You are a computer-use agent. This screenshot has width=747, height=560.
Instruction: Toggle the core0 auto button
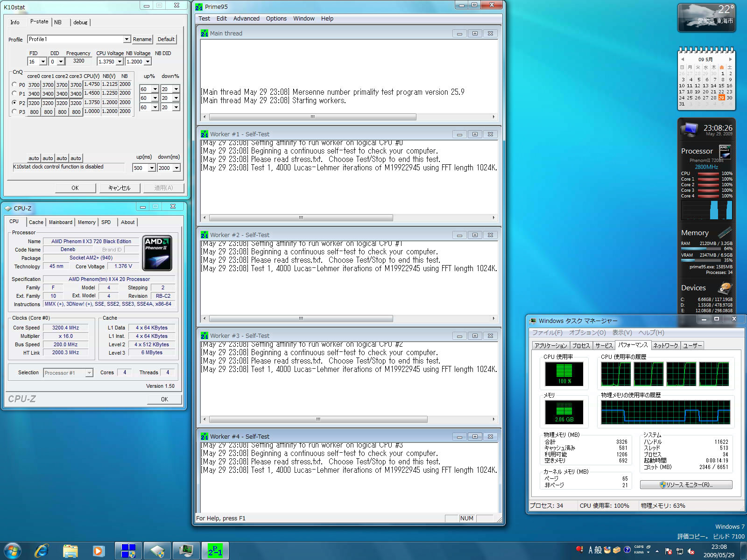click(34, 158)
